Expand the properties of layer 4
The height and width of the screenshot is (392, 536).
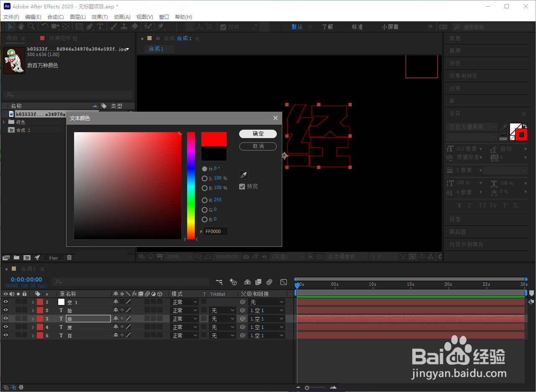pos(33,327)
